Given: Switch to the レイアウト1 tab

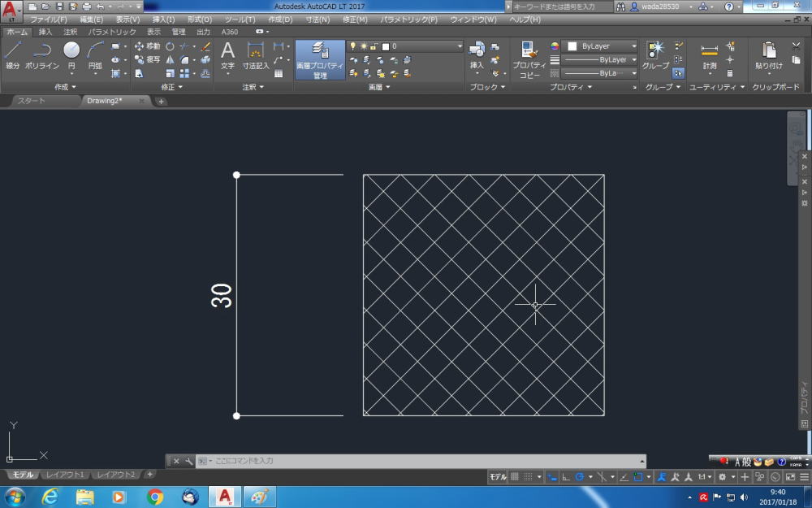Looking at the screenshot, I should (65, 475).
